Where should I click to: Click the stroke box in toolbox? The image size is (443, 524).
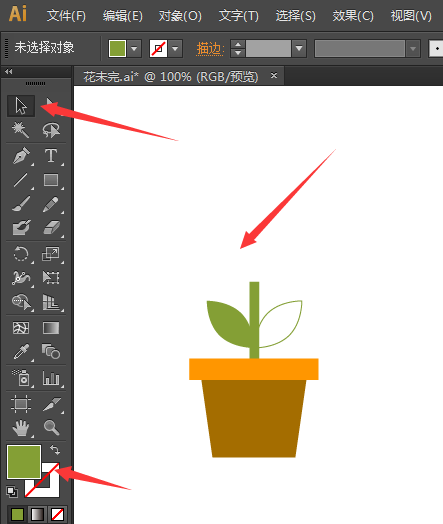coord(50,488)
